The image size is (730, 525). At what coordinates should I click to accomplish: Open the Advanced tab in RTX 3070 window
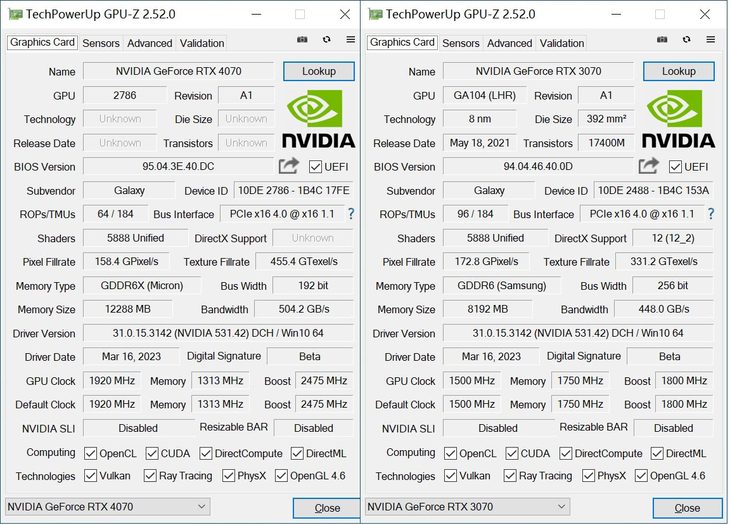509,43
